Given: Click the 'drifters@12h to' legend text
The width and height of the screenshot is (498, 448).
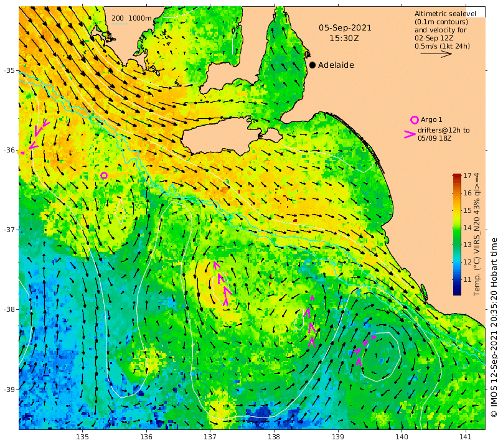Looking at the screenshot, I should 443,130.
